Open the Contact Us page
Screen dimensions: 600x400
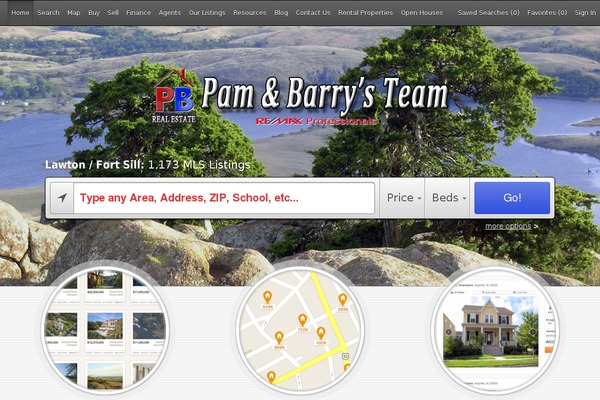(313, 13)
